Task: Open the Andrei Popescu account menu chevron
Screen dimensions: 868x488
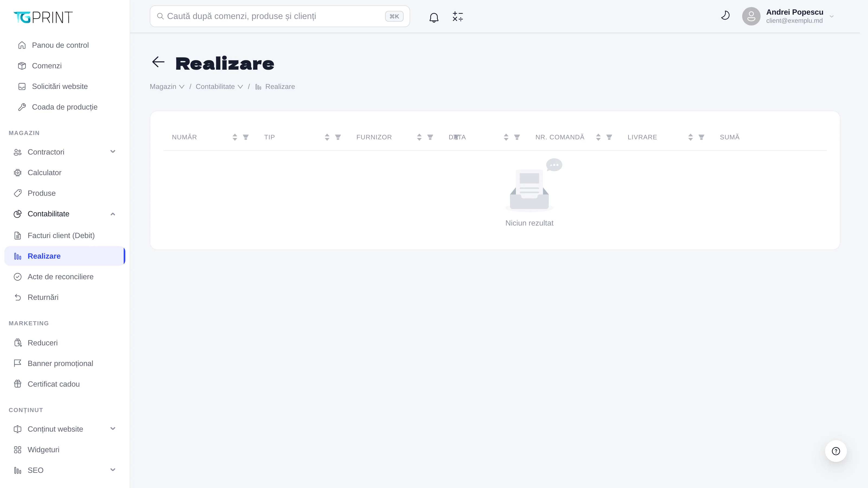Action: [832, 17]
